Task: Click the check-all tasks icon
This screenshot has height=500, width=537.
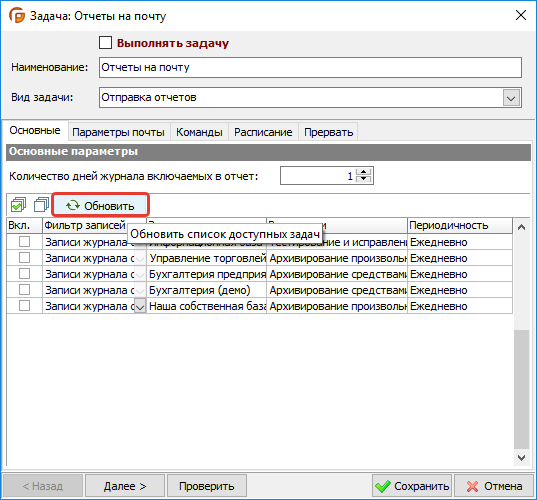Action: (18, 205)
